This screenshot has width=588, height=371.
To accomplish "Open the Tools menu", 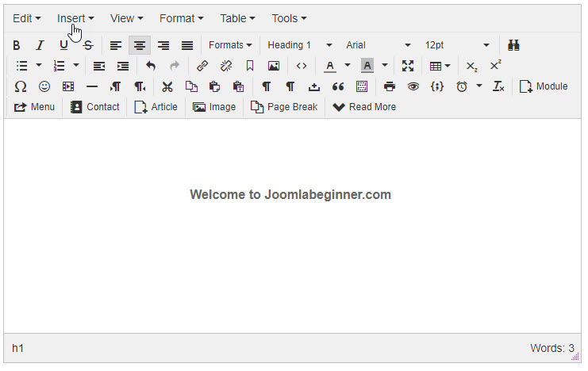I will coord(289,18).
